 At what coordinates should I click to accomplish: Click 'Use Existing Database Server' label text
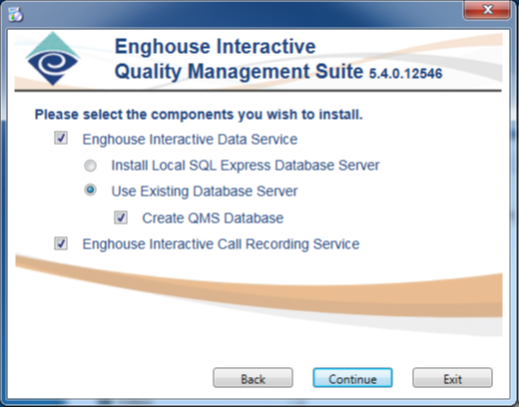(204, 191)
